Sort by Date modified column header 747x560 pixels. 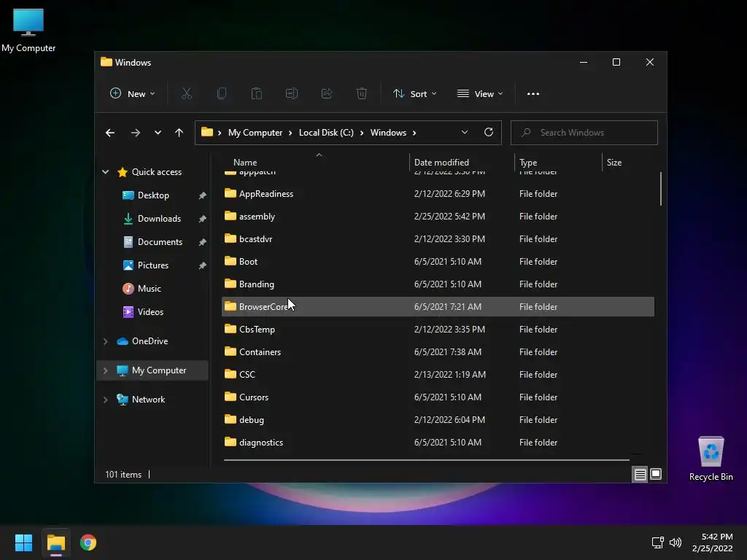pyautogui.click(x=461, y=163)
